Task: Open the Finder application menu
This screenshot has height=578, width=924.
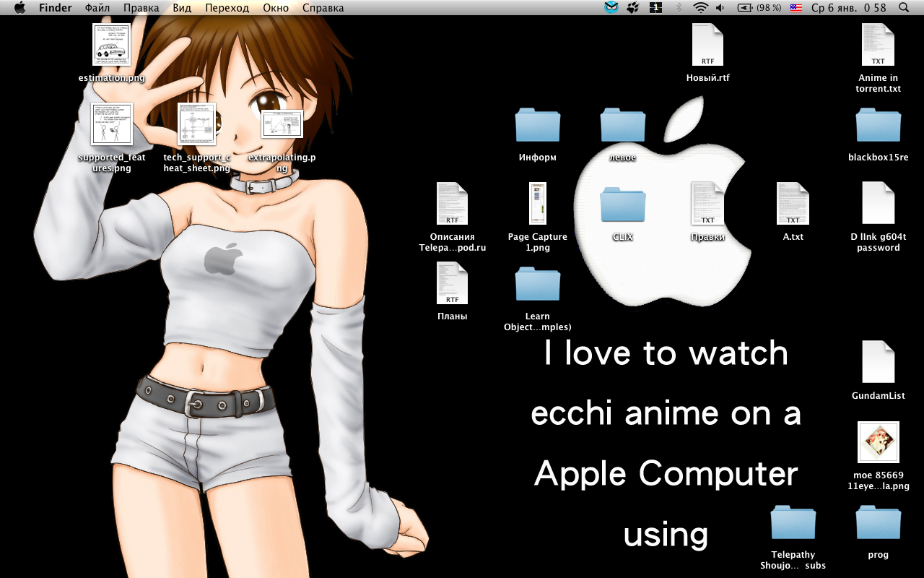Action: 56,8
